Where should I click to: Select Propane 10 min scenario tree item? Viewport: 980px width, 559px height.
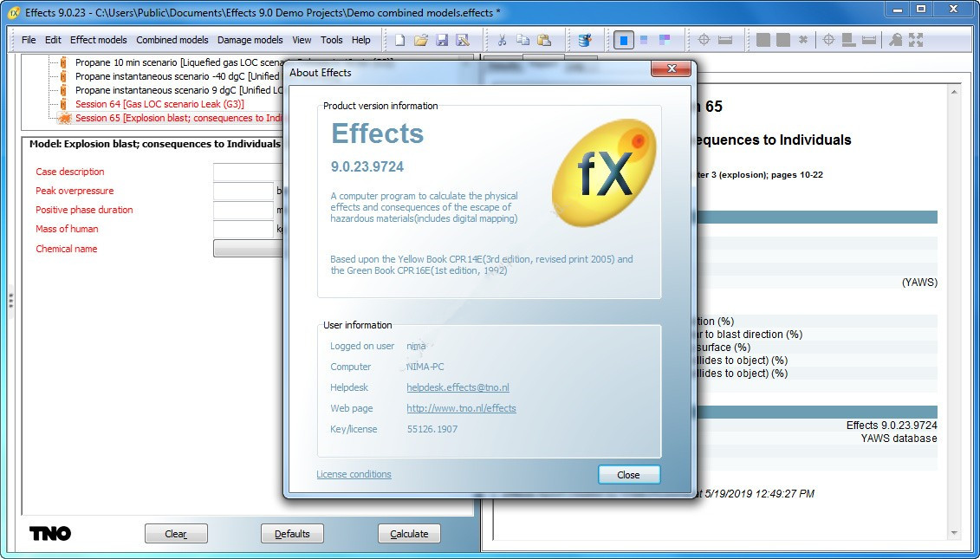pos(180,62)
